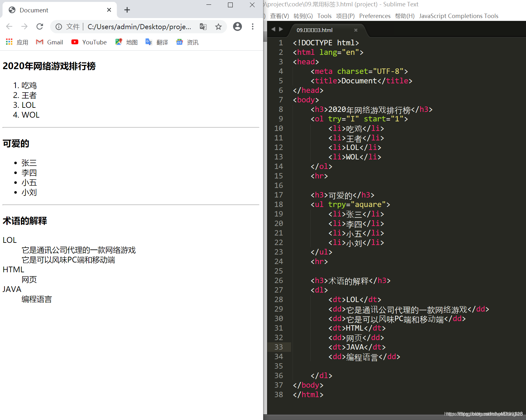Open site info icon in address bar

click(59, 27)
